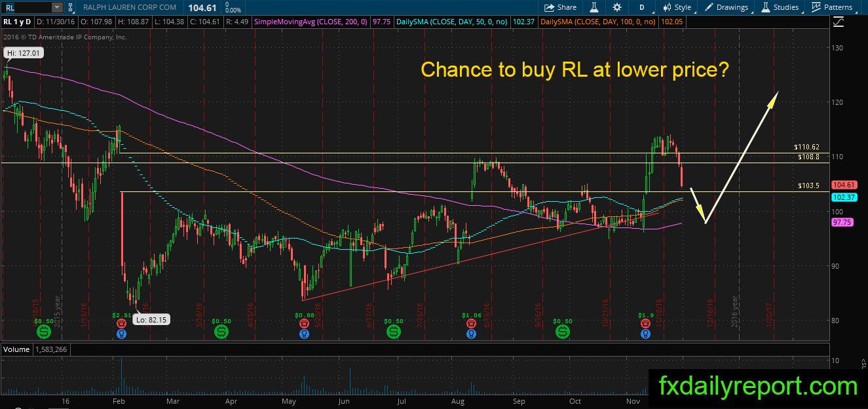Expand side panel arrows beside volume axis
Screen dimensions: 868x409
[864, 364]
